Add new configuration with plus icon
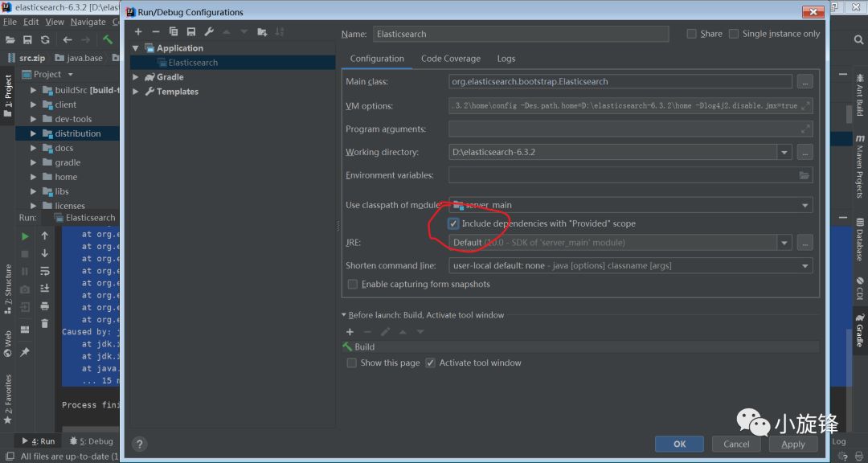Image resolution: width=868 pixels, height=463 pixels. click(138, 32)
